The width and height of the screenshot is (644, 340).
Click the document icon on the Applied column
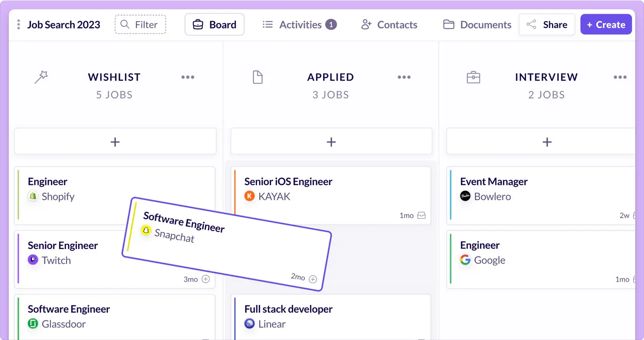pyautogui.click(x=258, y=77)
